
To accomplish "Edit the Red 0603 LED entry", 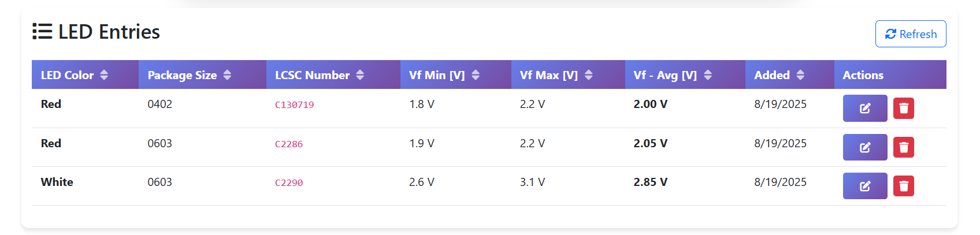I will [x=864, y=147].
